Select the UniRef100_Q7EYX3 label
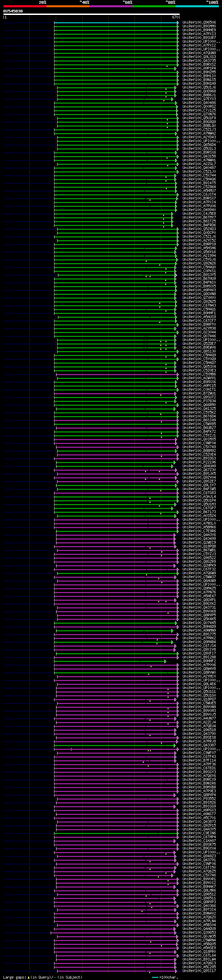The image size is (222, 980). pos(199,99)
